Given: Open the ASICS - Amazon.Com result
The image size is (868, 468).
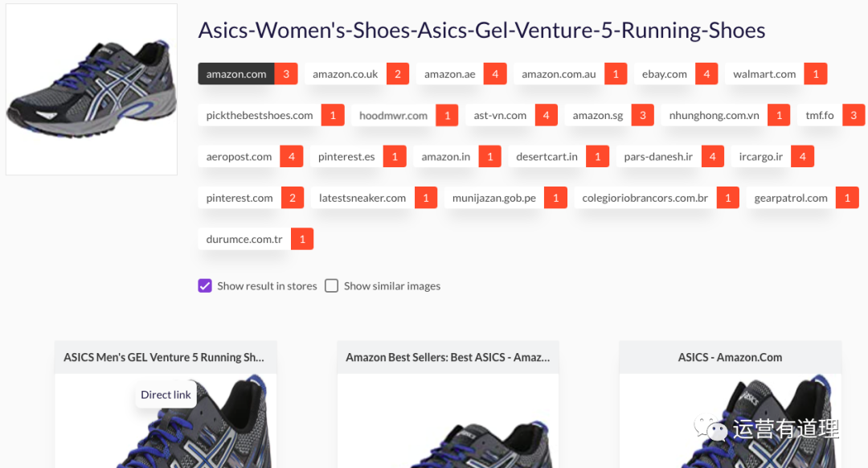Looking at the screenshot, I should point(730,357).
